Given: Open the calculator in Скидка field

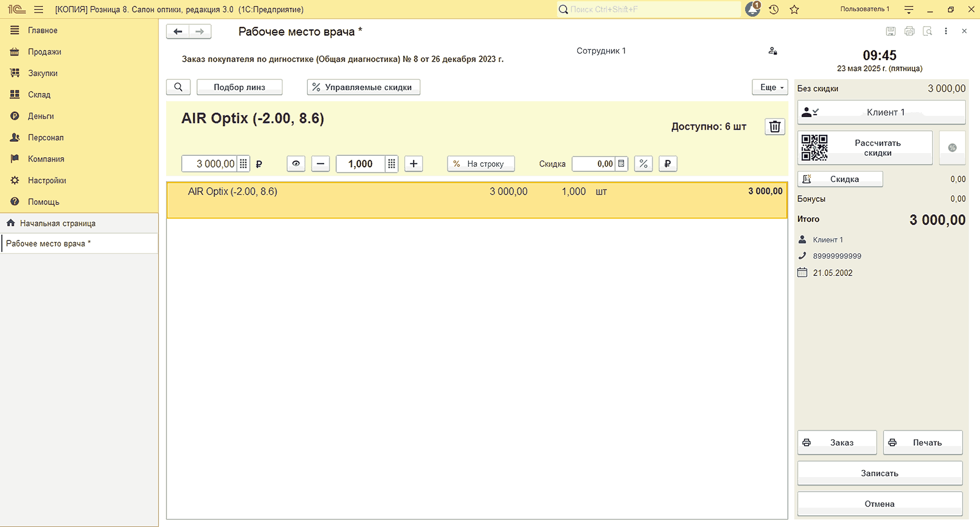Looking at the screenshot, I should point(621,164).
